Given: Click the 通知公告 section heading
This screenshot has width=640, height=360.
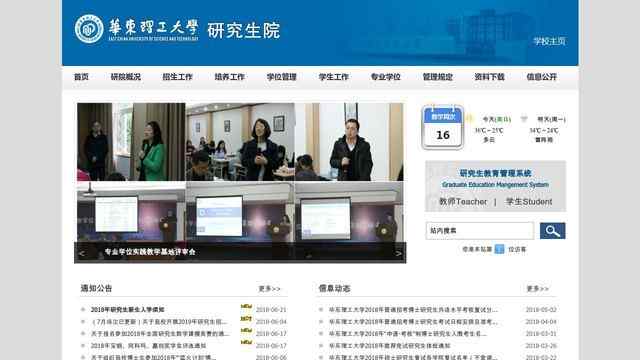Looking at the screenshot, I should (x=96, y=288).
